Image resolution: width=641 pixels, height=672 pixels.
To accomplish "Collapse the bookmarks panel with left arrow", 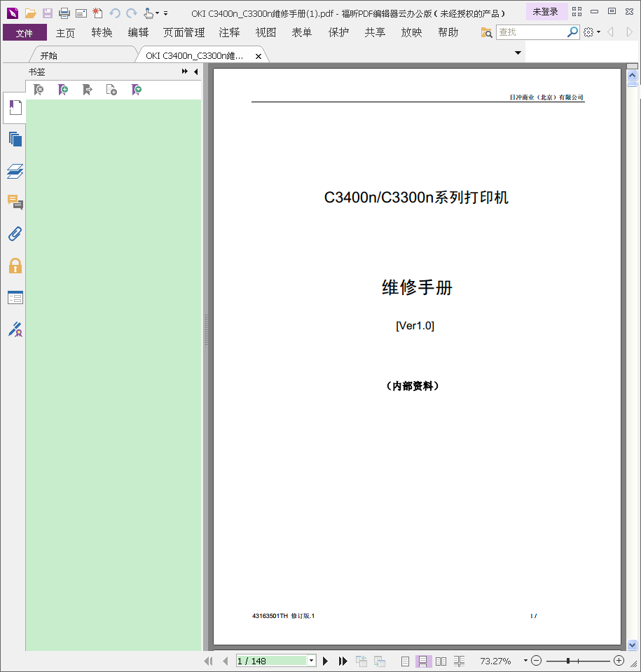I will click(x=196, y=71).
